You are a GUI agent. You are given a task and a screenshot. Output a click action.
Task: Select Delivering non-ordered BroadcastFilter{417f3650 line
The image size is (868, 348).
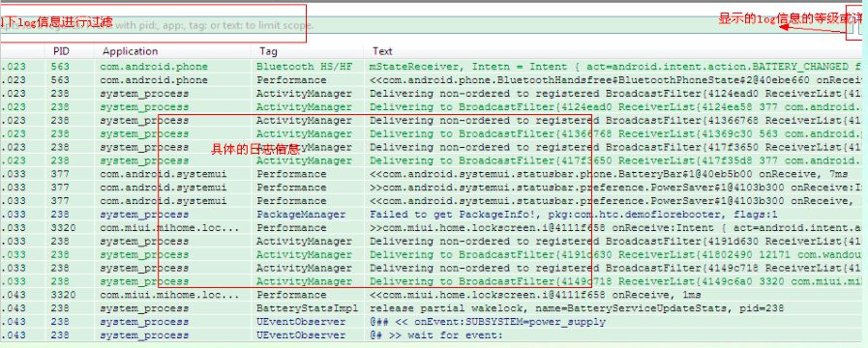pos(615,147)
